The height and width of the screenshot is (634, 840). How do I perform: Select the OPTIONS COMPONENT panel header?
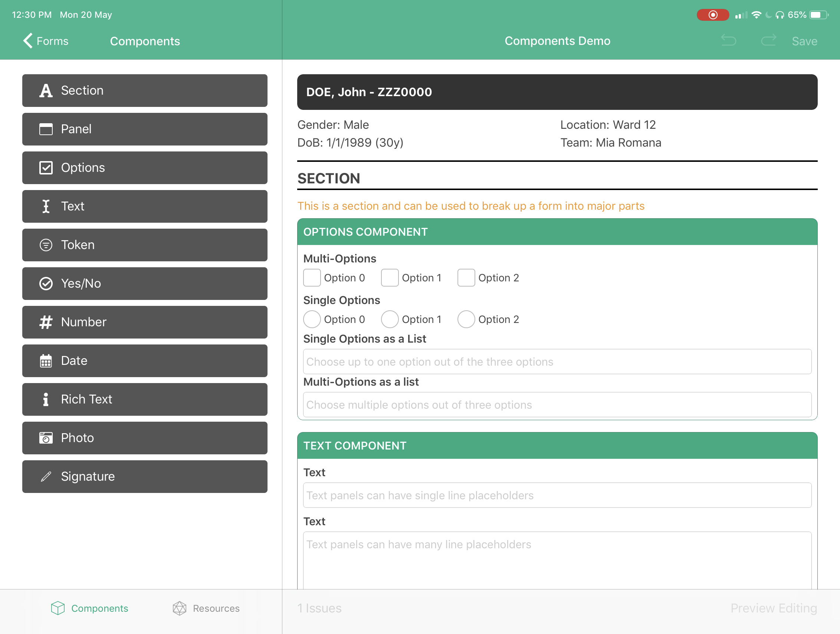pyautogui.click(x=557, y=232)
